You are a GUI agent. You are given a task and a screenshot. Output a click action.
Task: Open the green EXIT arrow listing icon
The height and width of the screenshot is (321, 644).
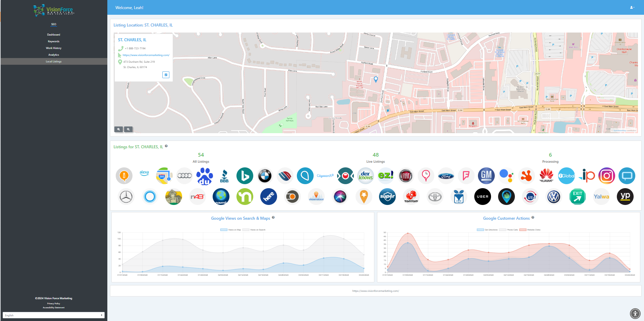578,197
